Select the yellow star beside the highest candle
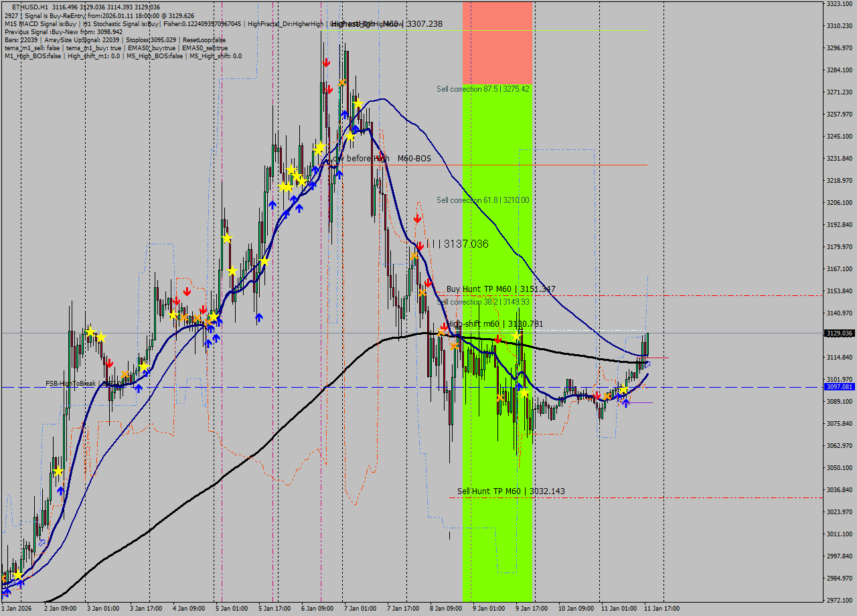Image resolution: width=857 pixels, height=616 pixels. coord(358,103)
